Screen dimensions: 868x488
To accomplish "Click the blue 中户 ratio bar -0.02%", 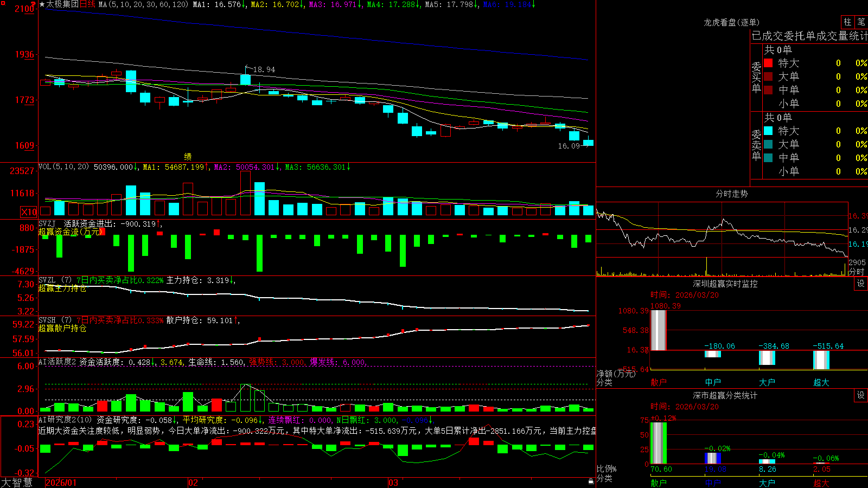I will [713, 458].
